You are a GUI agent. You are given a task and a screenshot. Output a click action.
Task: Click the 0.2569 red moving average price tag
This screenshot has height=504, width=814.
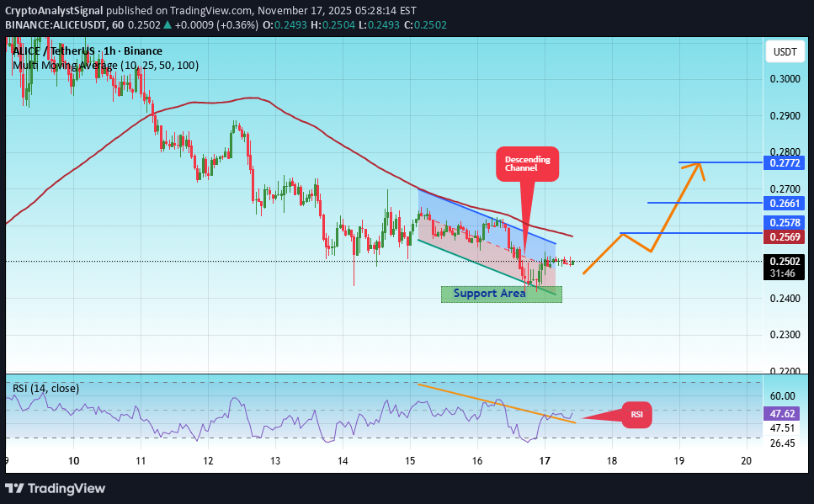click(x=785, y=237)
